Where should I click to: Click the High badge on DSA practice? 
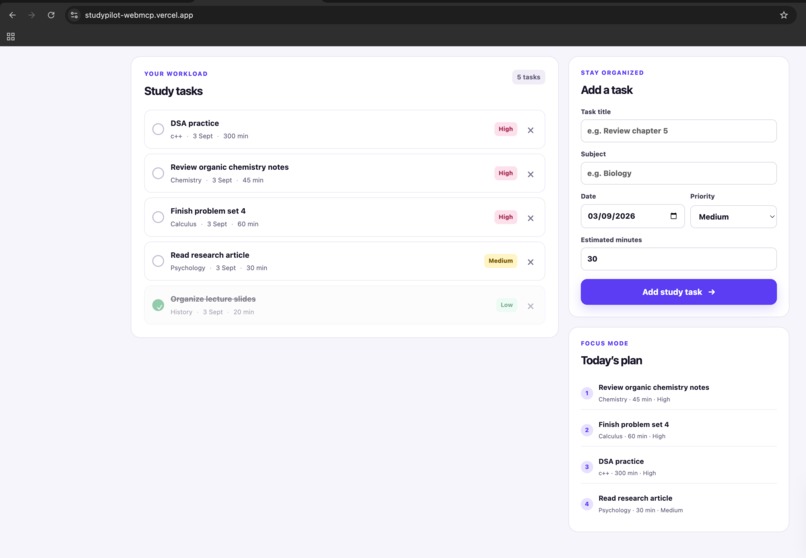(x=505, y=129)
